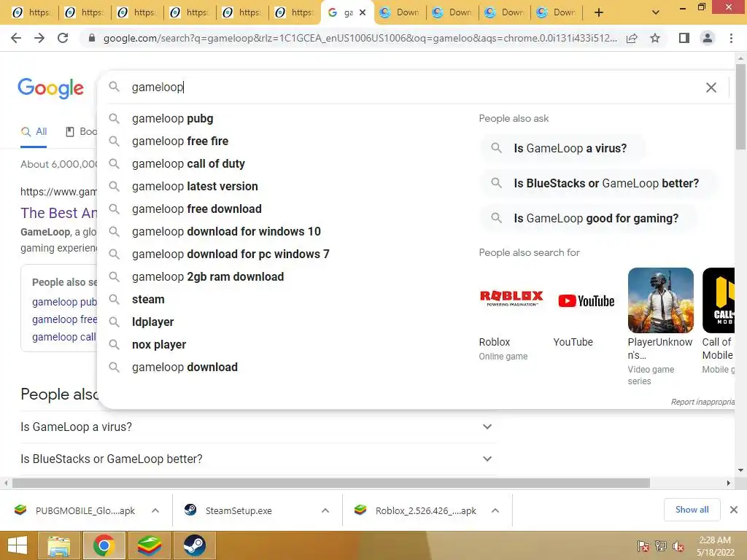Expand SteamSetup.exe download options

click(x=325, y=510)
